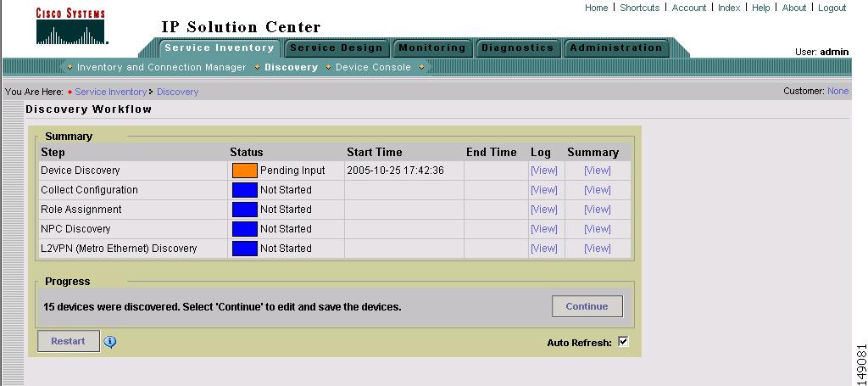Click the blue info icon beside Restart

click(x=110, y=342)
